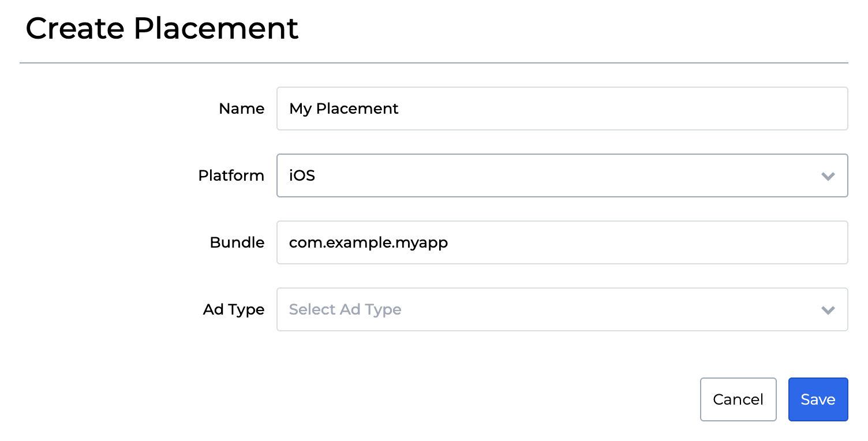Open the Platform dropdown chevron
The height and width of the screenshot is (441, 868).
coord(829,175)
